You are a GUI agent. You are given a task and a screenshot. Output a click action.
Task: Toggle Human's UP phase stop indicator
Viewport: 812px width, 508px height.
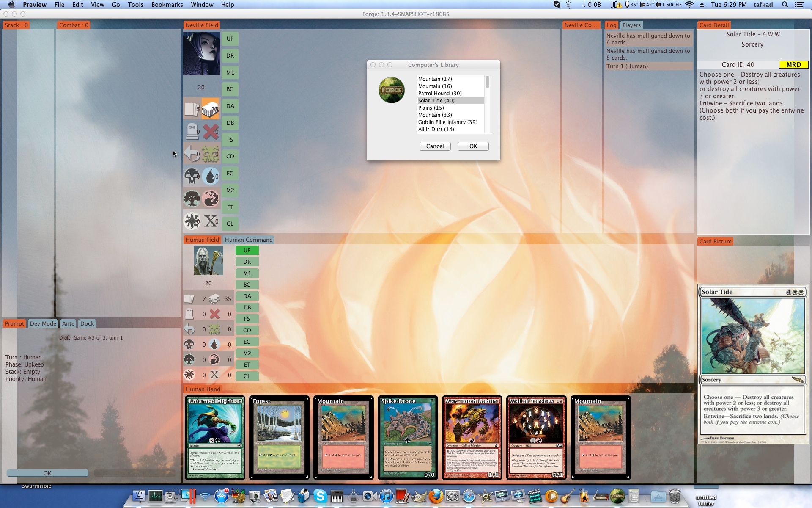[x=247, y=250]
